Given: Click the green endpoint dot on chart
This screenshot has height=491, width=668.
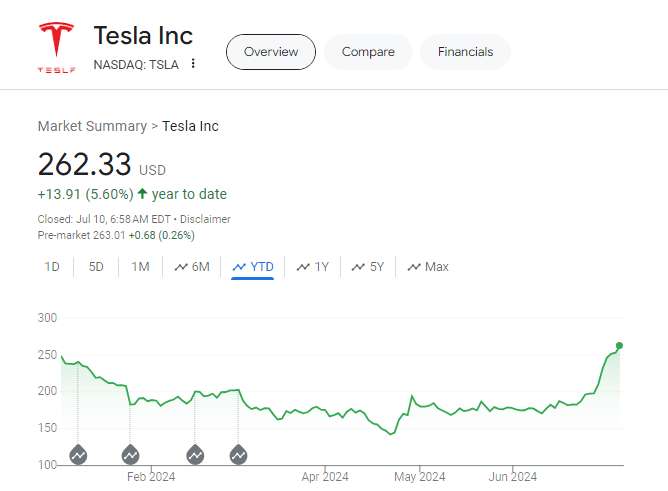Looking at the screenshot, I should point(619,346).
